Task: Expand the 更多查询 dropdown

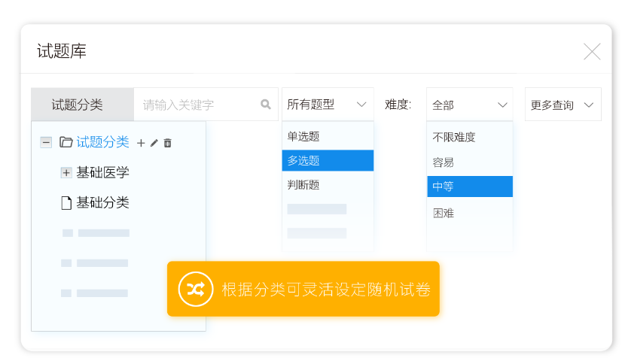Action: [x=562, y=105]
